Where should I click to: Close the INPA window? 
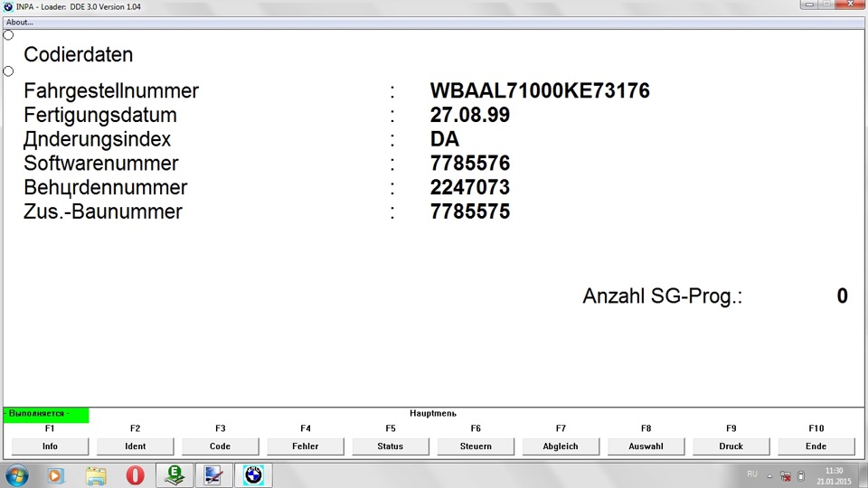click(852, 5)
